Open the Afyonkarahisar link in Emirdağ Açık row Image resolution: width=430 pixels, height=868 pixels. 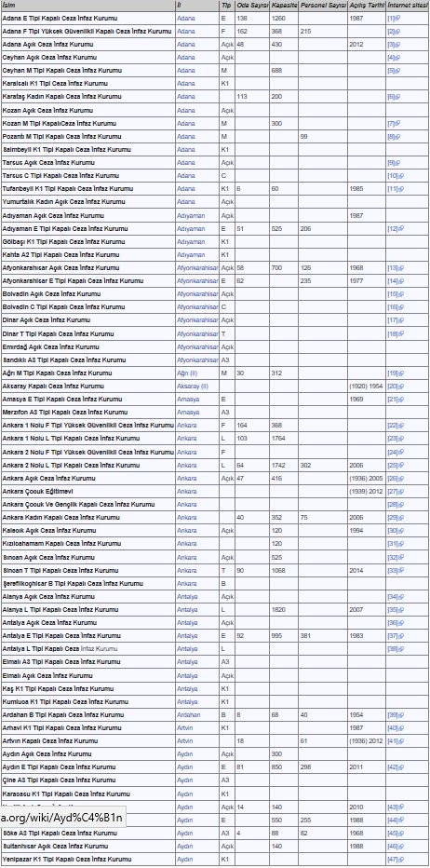click(197, 347)
